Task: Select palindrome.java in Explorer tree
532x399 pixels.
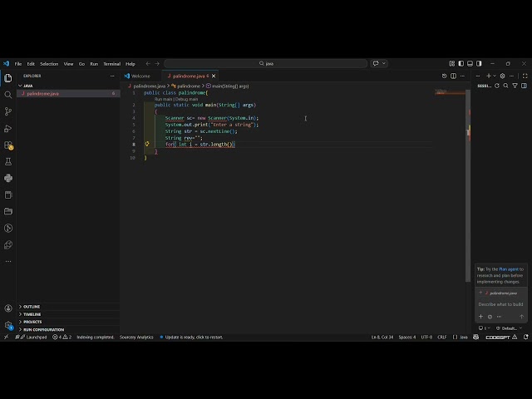Action: pos(68,93)
